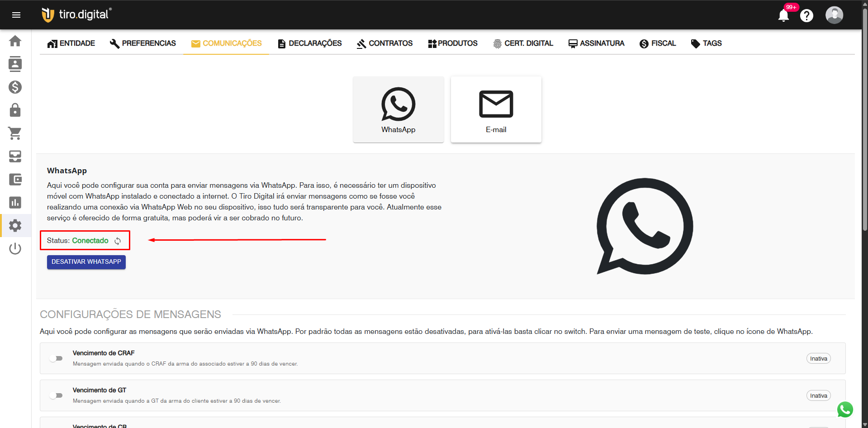
Task: Refresh WhatsApp connection status
Action: click(118, 241)
